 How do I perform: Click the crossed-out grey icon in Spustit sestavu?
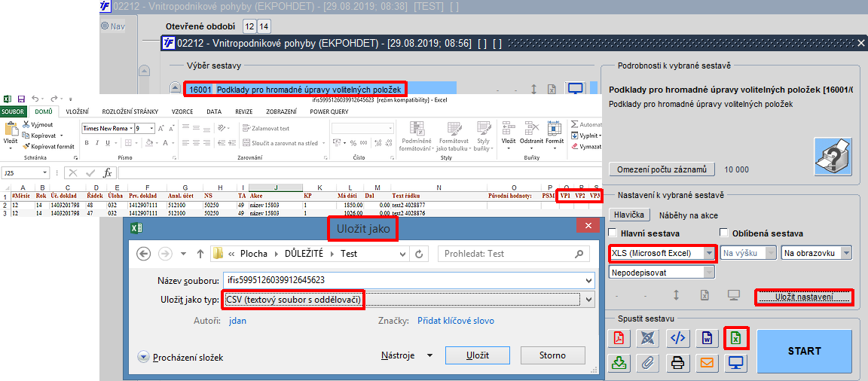(648, 338)
